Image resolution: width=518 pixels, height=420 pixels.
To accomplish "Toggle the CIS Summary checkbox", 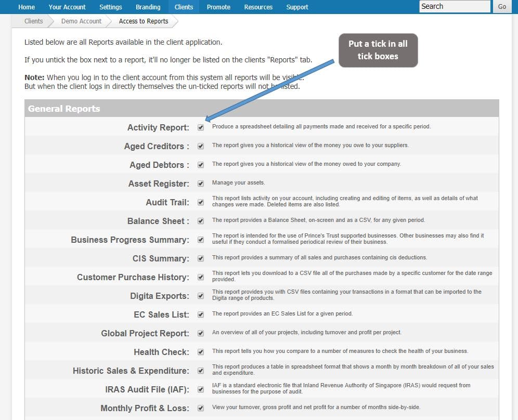I will point(201,258).
